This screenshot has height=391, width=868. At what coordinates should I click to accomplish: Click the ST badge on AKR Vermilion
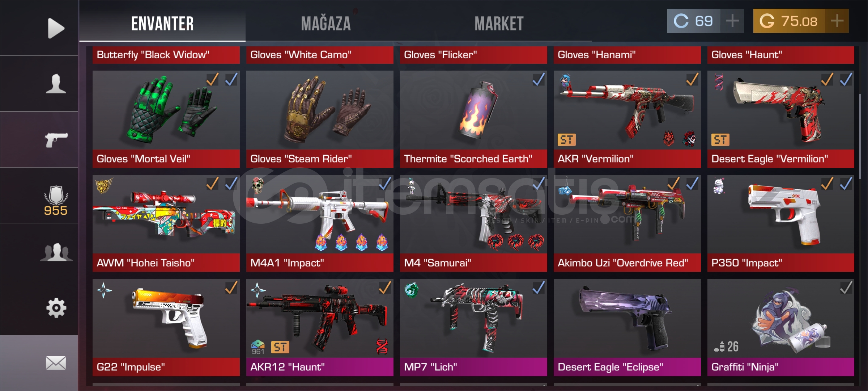567,140
